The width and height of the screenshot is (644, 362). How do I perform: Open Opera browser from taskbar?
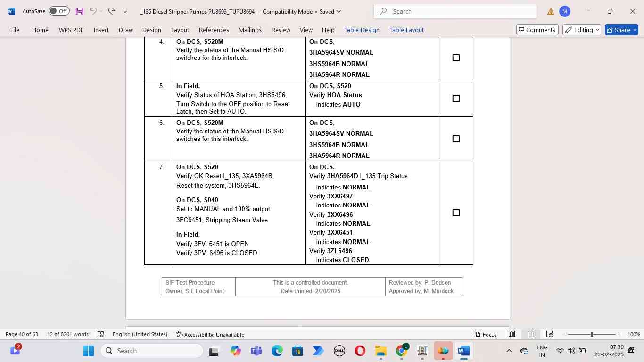[x=360, y=351]
